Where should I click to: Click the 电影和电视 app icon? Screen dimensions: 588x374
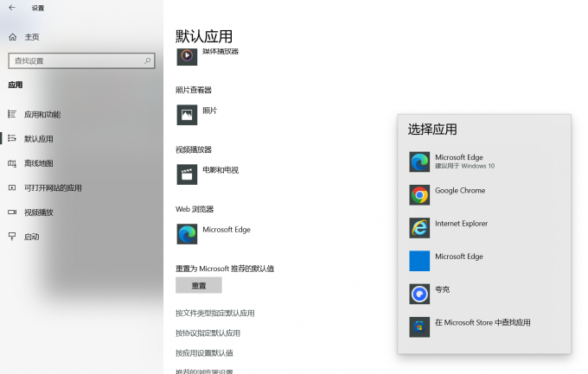(187, 174)
